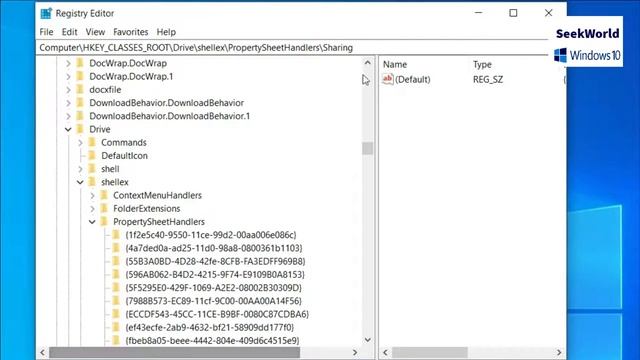Click tree pane horizontal scrollbar thumb

(x=174, y=352)
